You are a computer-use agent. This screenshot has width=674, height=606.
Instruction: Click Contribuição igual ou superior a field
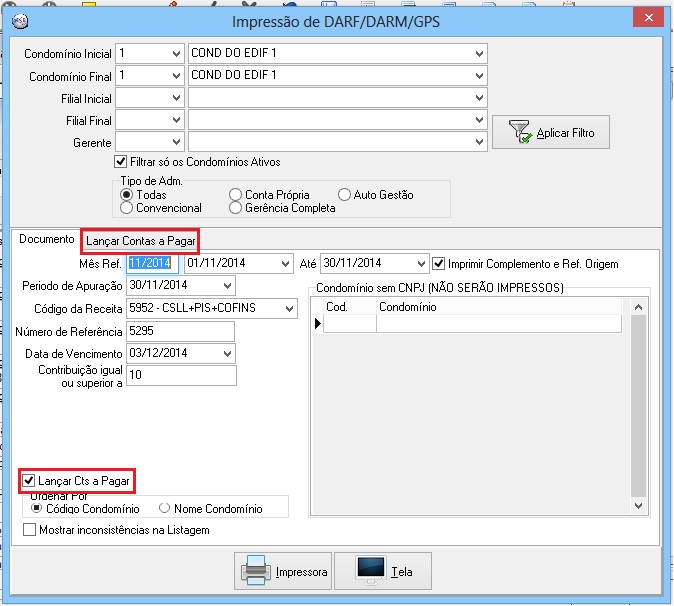[181, 375]
